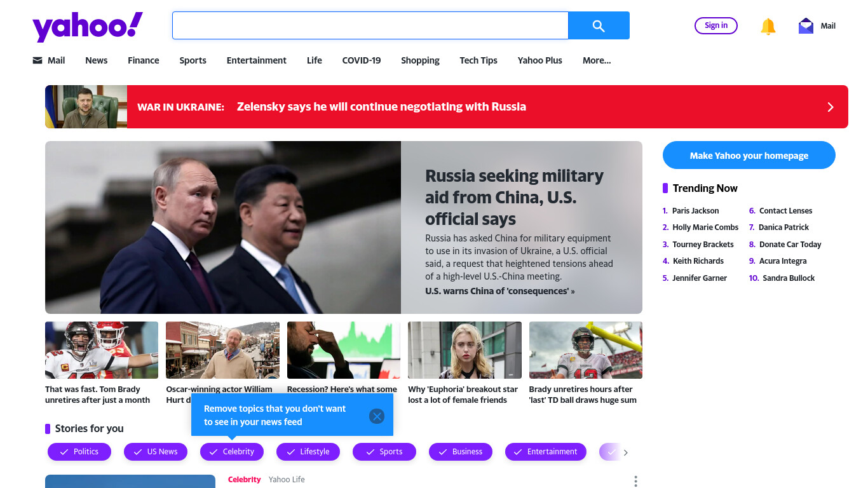This screenshot has height=488, width=868.
Task: Show more topic chips with the arrow
Action: point(626,452)
